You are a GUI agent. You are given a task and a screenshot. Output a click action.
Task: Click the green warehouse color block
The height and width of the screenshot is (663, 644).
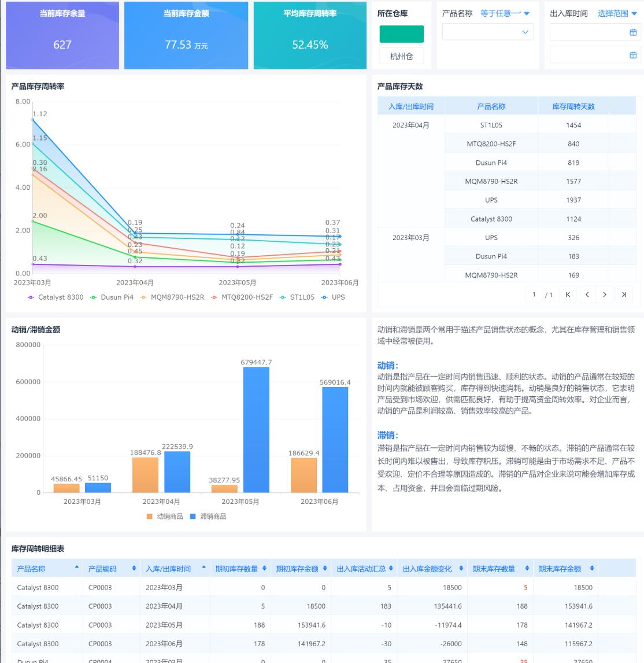tap(401, 34)
